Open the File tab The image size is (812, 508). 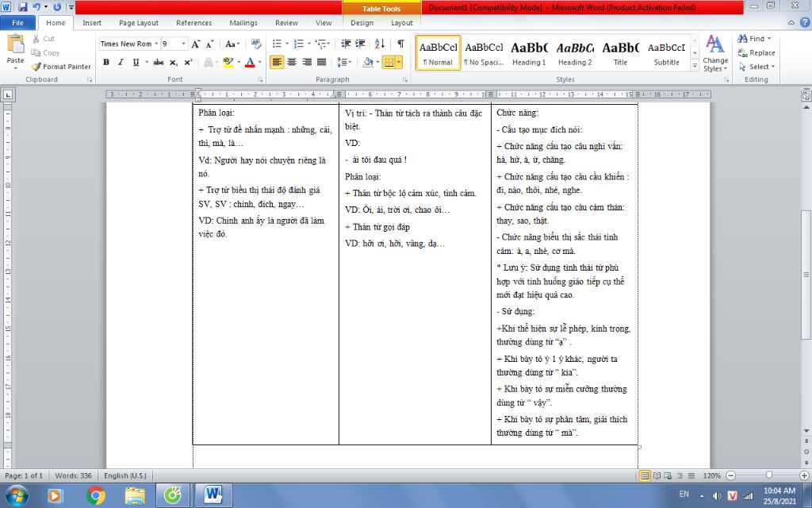(17, 23)
